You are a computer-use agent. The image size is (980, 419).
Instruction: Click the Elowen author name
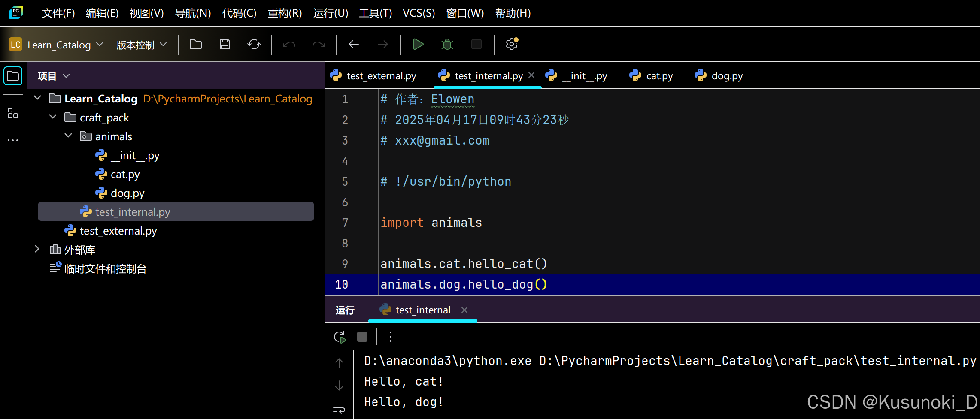[x=453, y=99]
